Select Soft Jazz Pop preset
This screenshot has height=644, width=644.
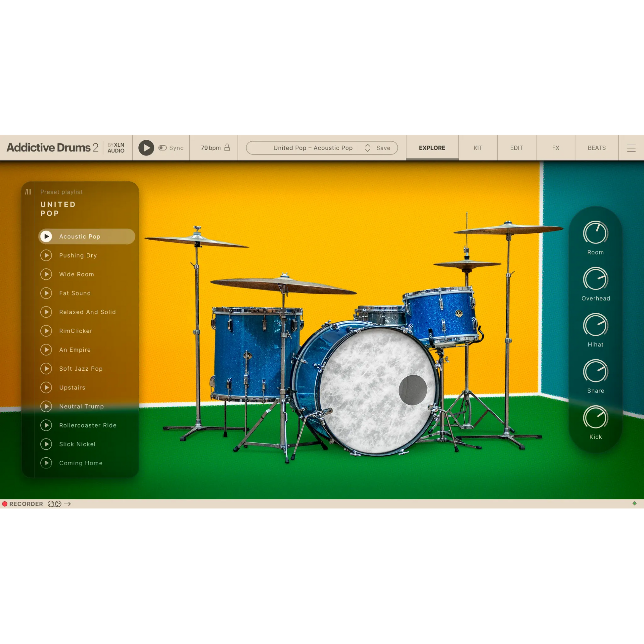(81, 368)
